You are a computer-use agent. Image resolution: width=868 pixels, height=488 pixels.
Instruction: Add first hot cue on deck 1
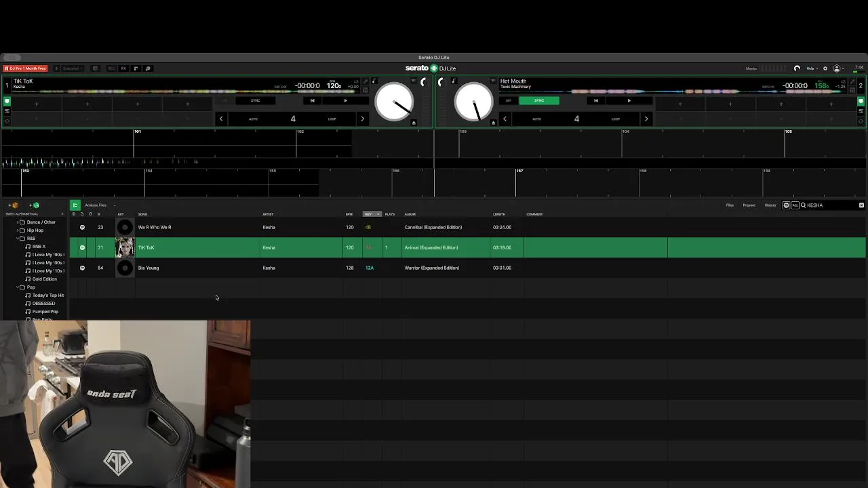[x=37, y=104]
